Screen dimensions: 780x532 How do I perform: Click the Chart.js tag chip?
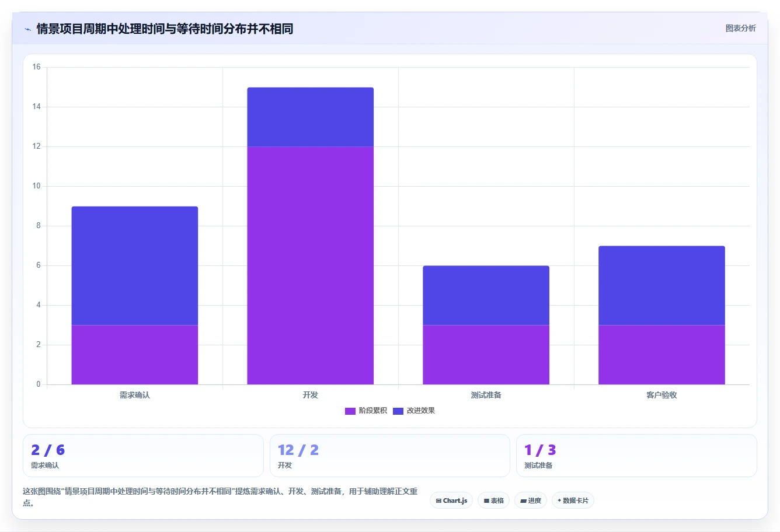[451, 501]
